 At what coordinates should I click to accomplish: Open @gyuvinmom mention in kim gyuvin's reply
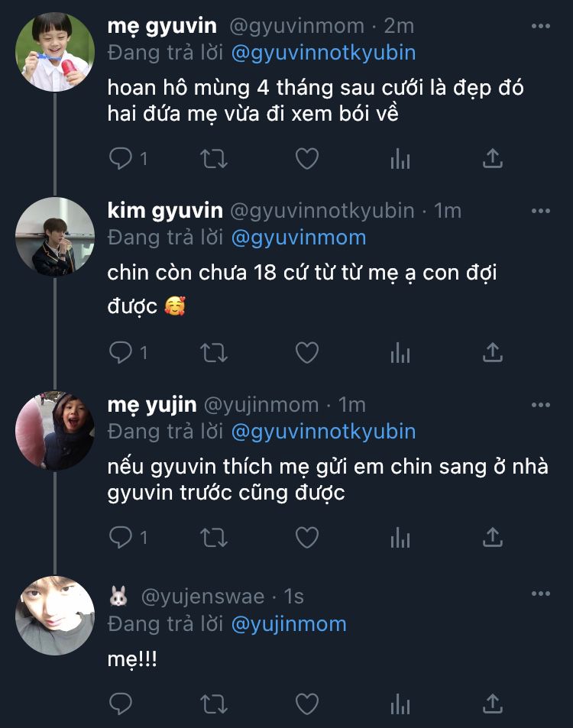tap(299, 238)
